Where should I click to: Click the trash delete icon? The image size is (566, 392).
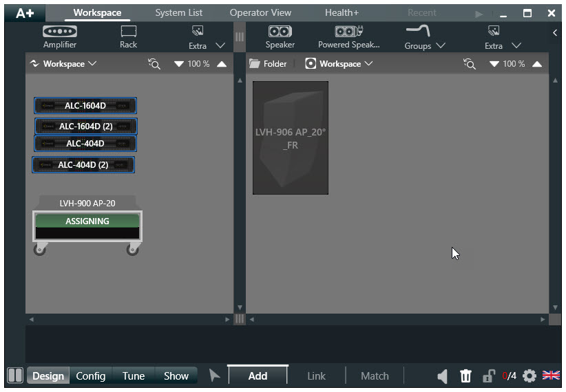(466, 375)
